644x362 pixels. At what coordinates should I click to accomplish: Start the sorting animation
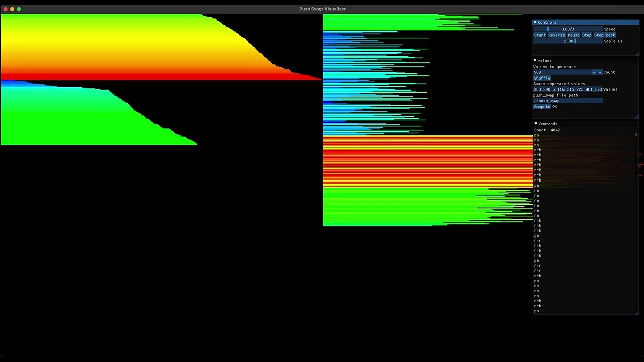540,35
